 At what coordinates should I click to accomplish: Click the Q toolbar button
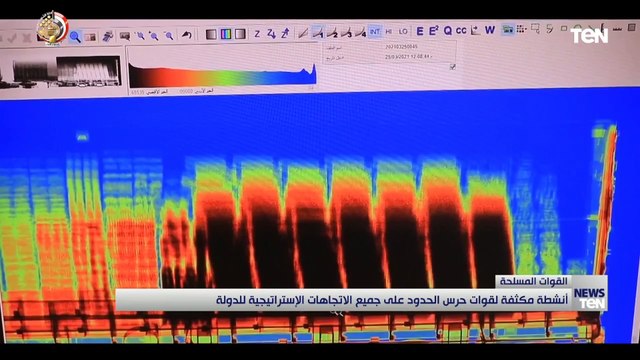[448, 31]
